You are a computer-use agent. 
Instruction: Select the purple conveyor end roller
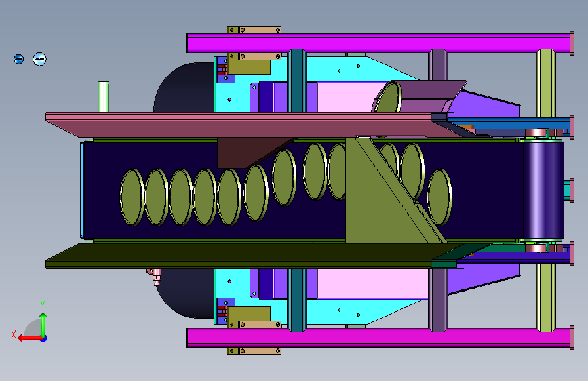pos(543,190)
